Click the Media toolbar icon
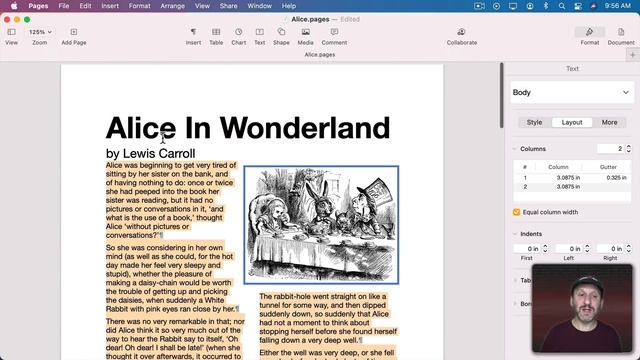Viewport: 640px width, 360px height. tap(305, 32)
